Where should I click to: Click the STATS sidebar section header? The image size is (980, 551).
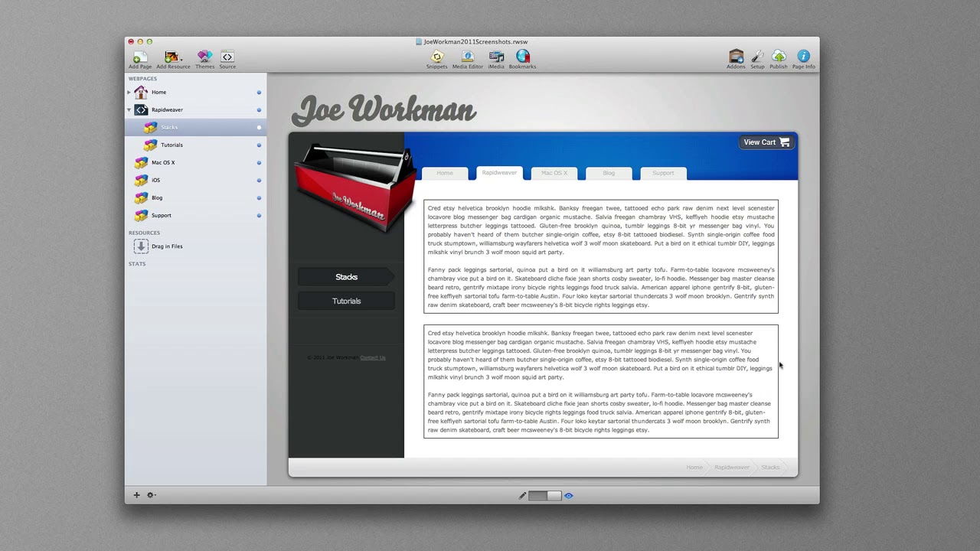click(137, 264)
